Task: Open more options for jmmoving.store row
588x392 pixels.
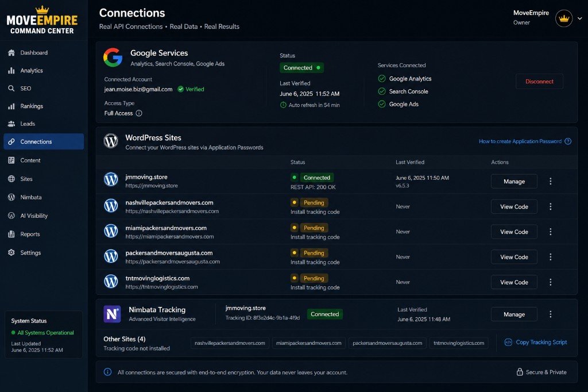Action: pyautogui.click(x=550, y=182)
